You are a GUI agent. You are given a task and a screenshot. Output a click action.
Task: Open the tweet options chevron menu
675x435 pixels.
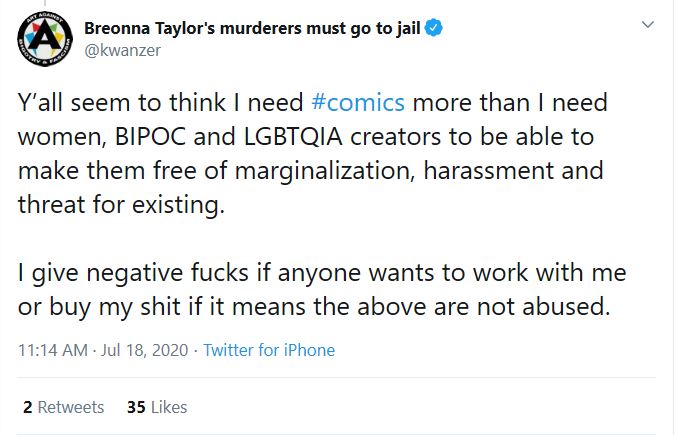point(648,23)
